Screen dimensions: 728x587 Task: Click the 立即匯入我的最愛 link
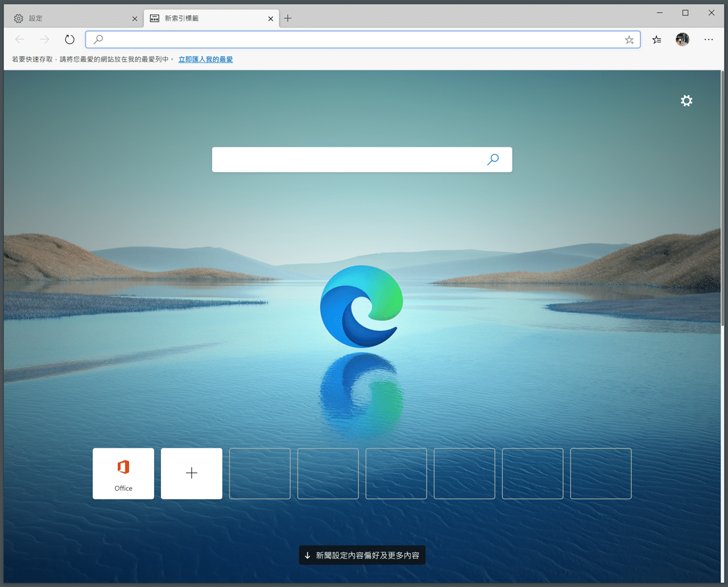click(205, 59)
